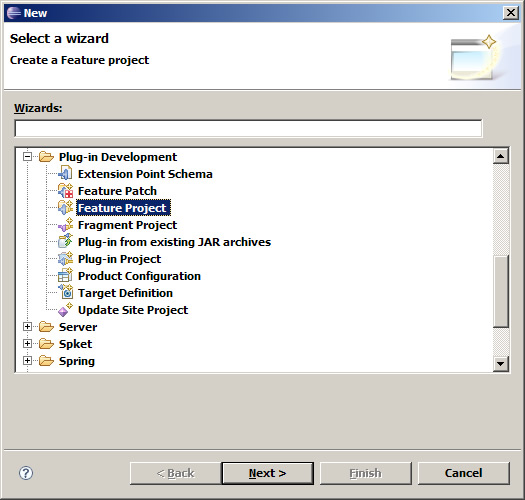
Task: Click the Feature Project icon
Action: tap(65, 208)
